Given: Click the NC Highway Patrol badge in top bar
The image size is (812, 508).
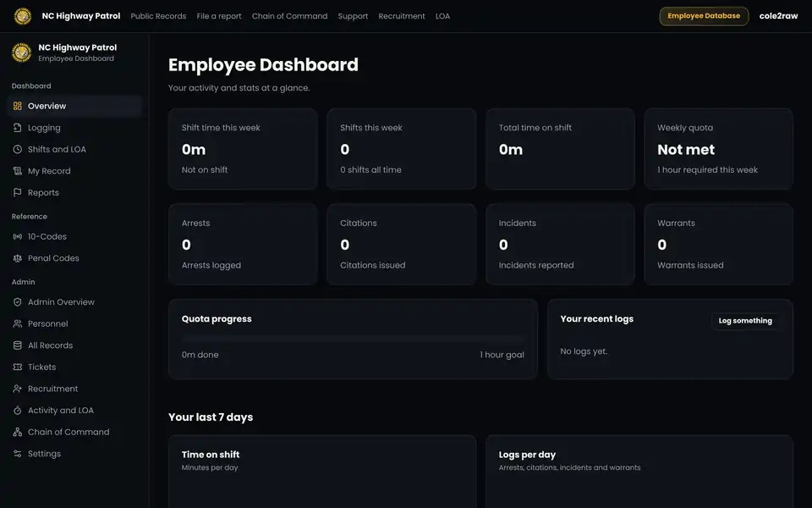Looking at the screenshot, I should 22,16.
